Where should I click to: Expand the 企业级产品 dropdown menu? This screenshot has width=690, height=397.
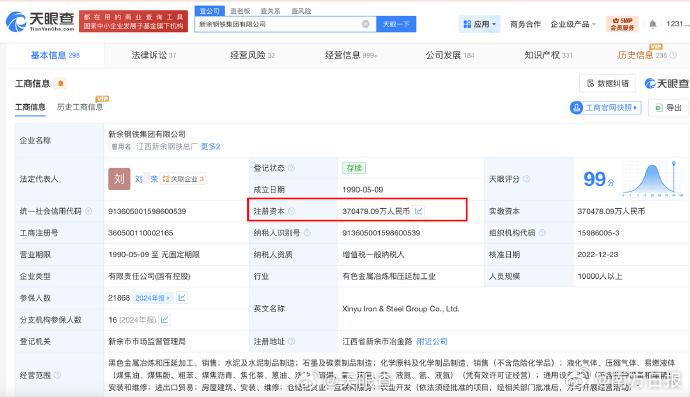tap(573, 24)
